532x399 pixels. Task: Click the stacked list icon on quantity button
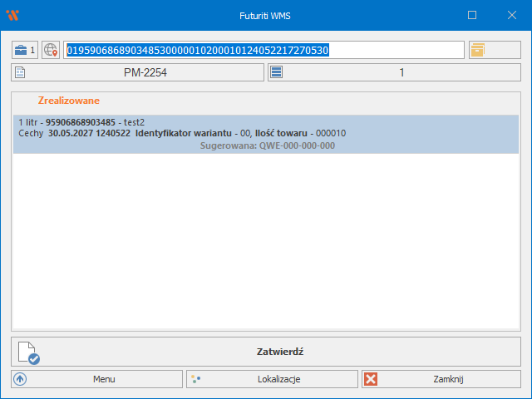pos(277,73)
